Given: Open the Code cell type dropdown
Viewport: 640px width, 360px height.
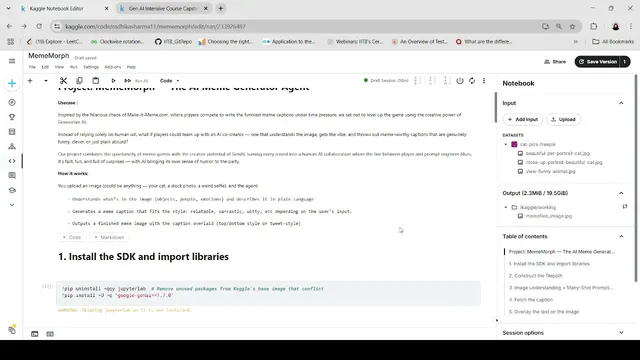Looking at the screenshot, I should tap(169, 81).
